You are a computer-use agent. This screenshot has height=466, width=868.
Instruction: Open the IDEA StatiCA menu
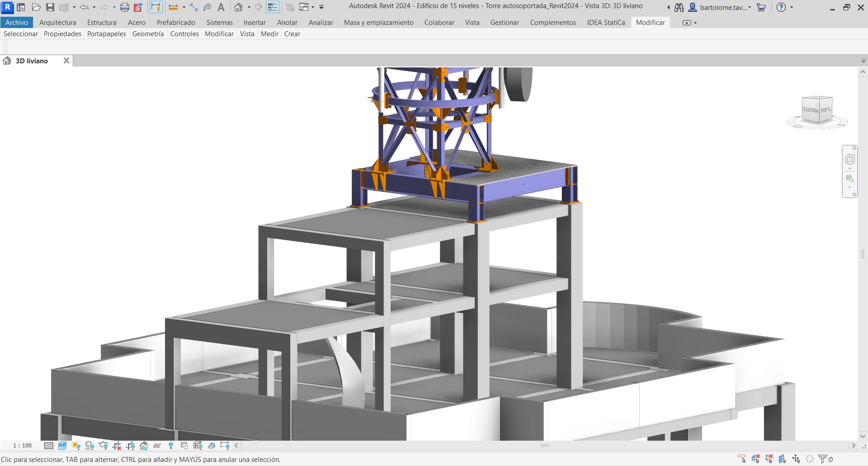[606, 22]
